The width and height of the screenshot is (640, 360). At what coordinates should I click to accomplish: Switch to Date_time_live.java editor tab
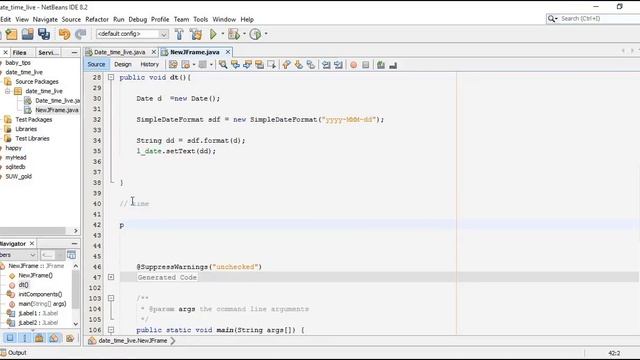tap(119, 52)
